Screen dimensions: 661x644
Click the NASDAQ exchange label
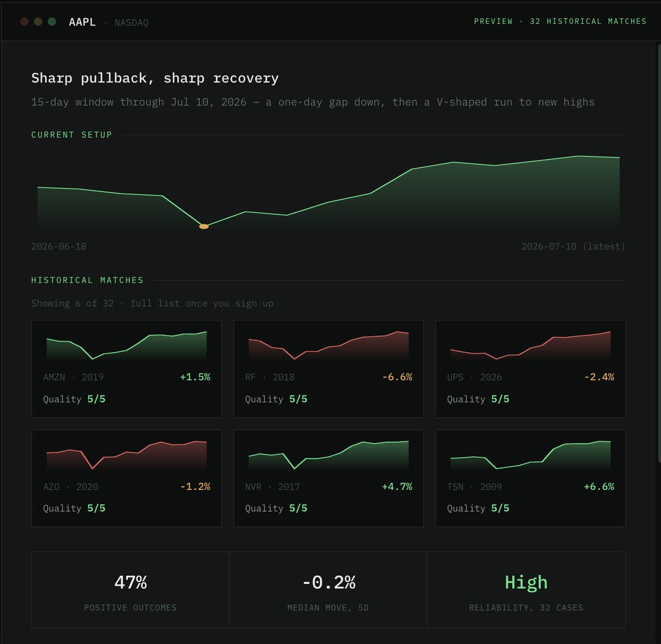pos(131,23)
